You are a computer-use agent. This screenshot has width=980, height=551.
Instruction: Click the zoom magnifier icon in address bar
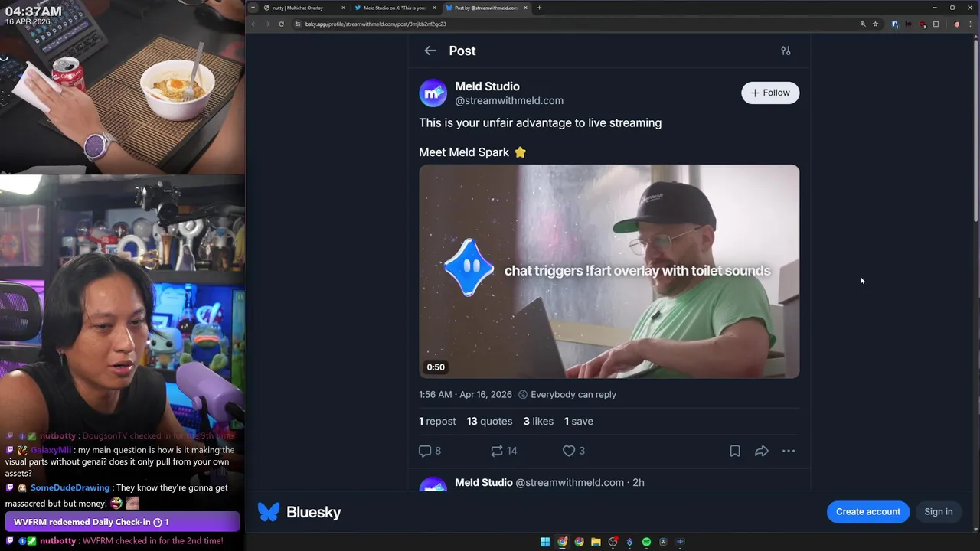tap(863, 24)
